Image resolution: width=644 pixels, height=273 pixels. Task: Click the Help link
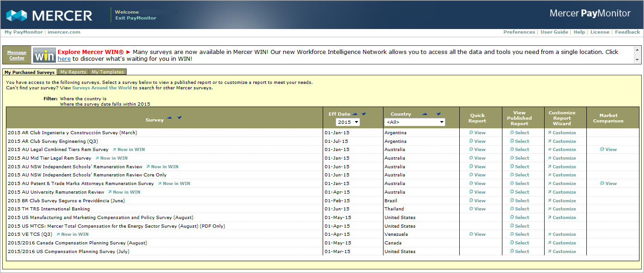(x=579, y=32)
